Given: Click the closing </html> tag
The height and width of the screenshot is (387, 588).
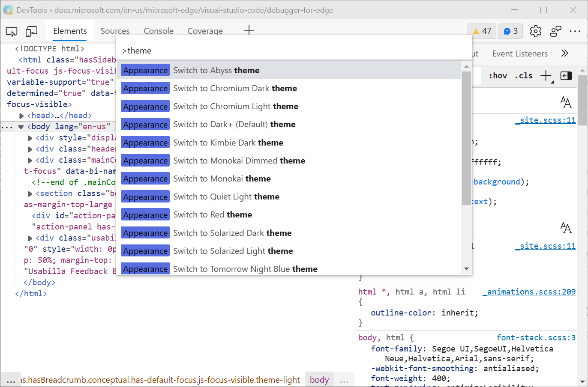Looking at the screenshot, I should (31, 294).
